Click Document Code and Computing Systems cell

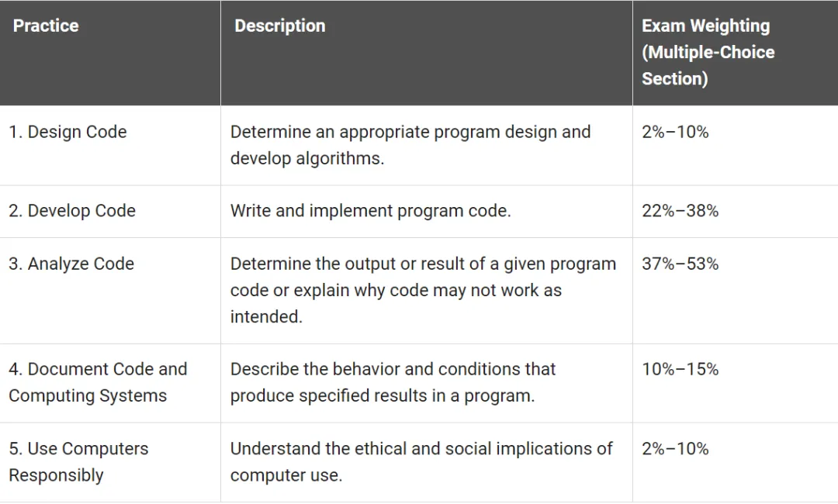click(x=98, y=382)
